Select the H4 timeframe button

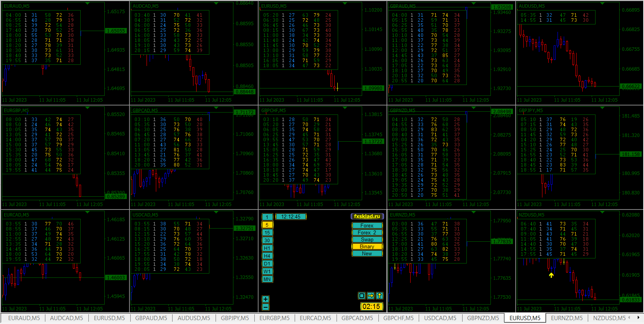coord(267,256)
